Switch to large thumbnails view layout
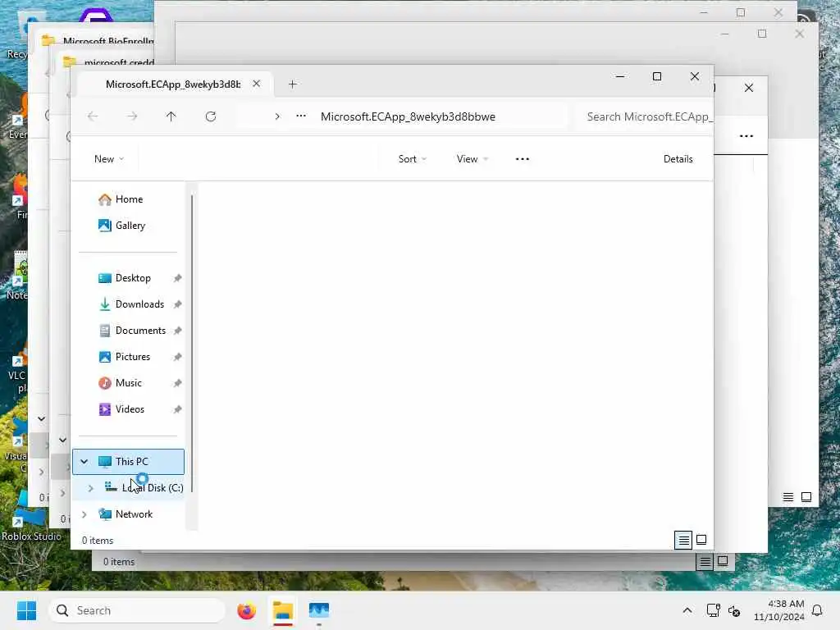The width and height of the screenshot is (840, 630). click(701, 540)
